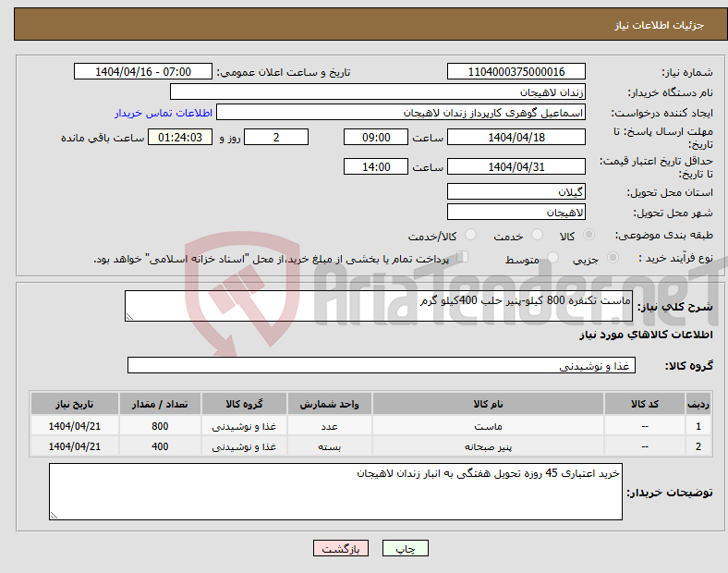
Task: Click اطلاعات کالاهای مورد نیاز section heading
Action: click(646, 335)
